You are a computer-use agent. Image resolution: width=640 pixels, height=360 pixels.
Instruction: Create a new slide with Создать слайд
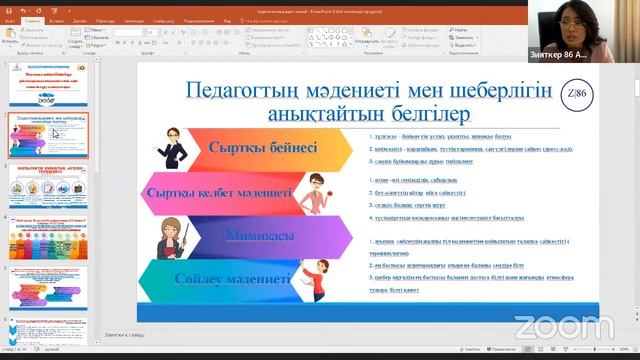[x=75, y=38]
